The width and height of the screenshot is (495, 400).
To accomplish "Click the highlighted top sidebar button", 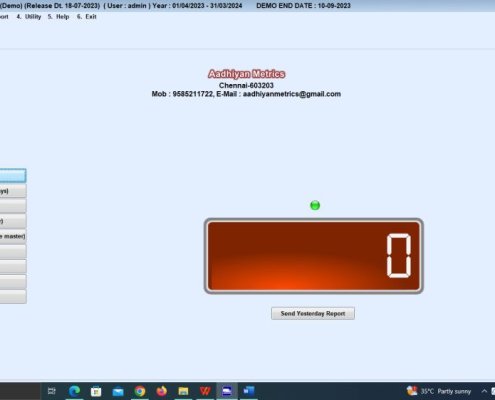I will tap(13, 176).
